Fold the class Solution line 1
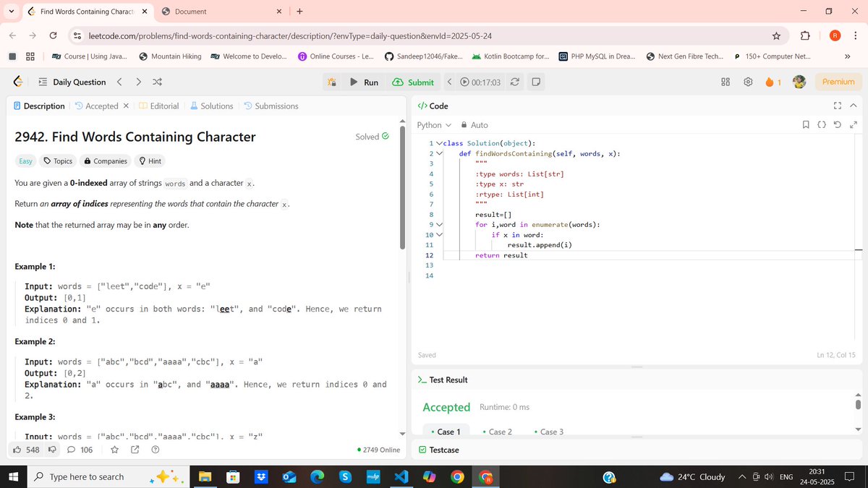 [x=438, y=143]
